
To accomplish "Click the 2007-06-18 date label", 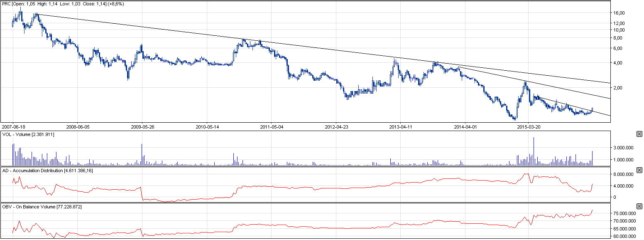I will pyautogui.click(x=14, y=126).
